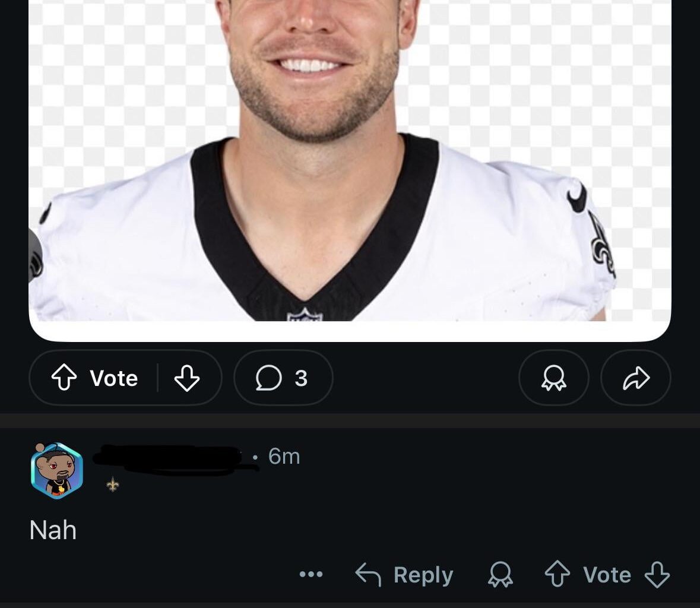Open the 6m timestamp on the comment
Screen dimensions: 700x608
click(x=284, y=456)
